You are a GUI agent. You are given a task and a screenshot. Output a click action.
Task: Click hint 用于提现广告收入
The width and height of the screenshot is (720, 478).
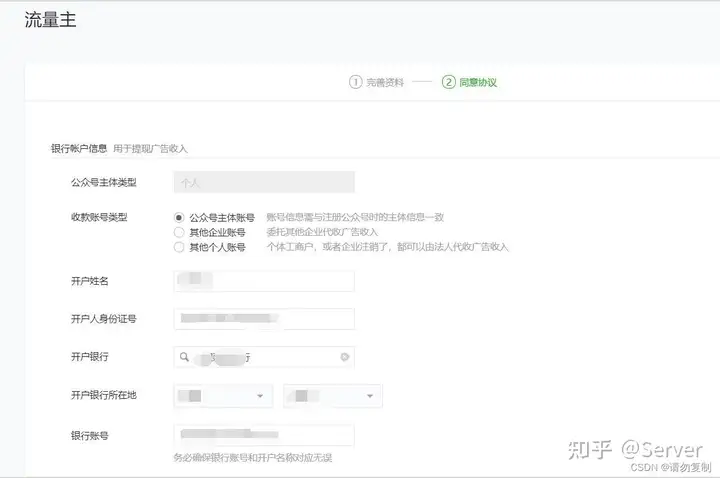point(150,149)
